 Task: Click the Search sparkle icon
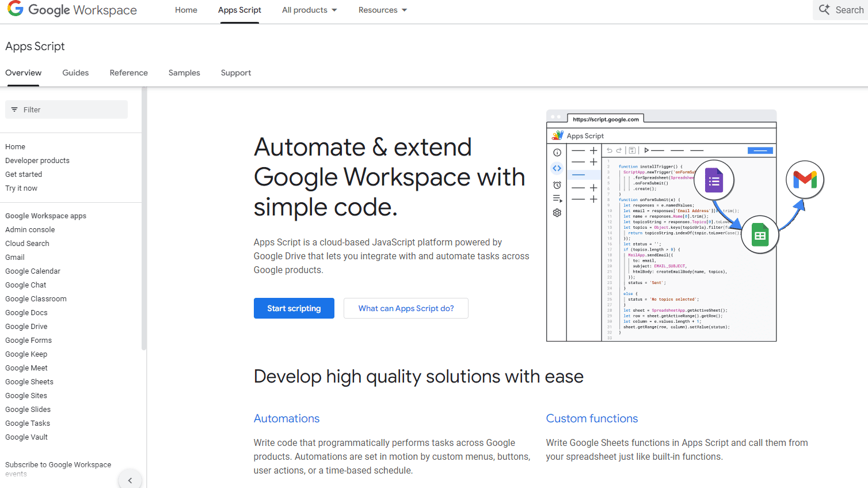tap(824, 10)
